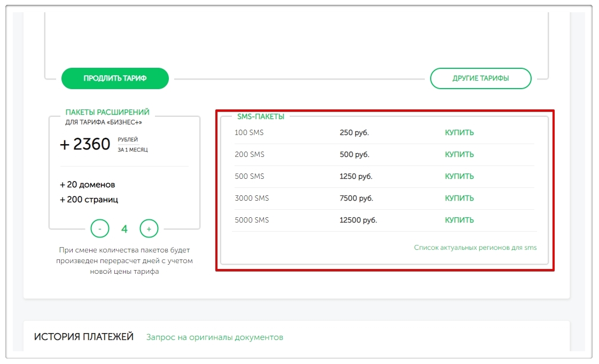This screenshot has width=599, height=364.
Task: Buy the 3000 SMS package
Action: (459, 199)
